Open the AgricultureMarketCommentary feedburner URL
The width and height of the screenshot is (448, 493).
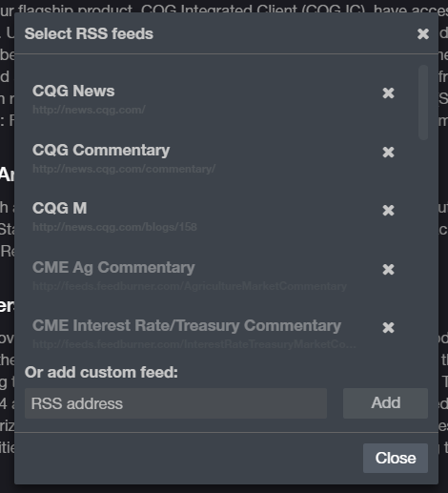coord(190,286)
